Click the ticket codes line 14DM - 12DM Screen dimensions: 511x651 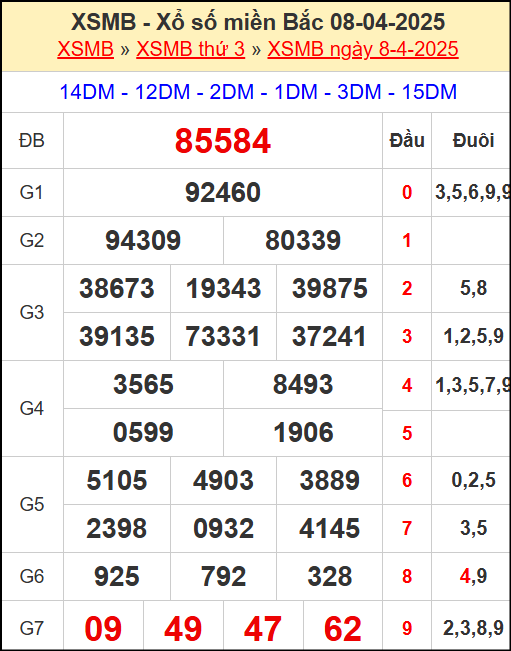(x=258, y=92)
